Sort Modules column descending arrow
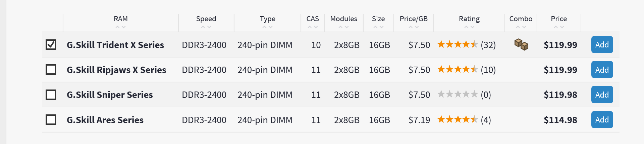This screenshot has width=644, height=144. (347, 27)
